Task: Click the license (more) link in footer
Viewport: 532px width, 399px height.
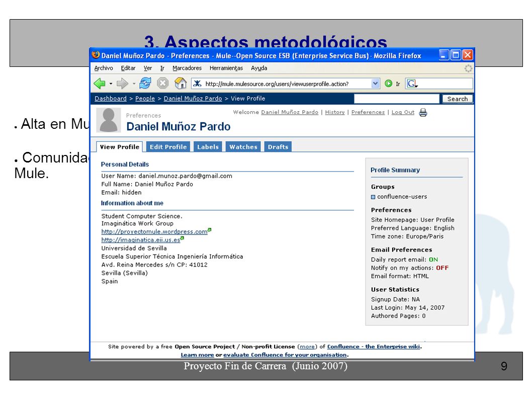Action: click(307, 347)
